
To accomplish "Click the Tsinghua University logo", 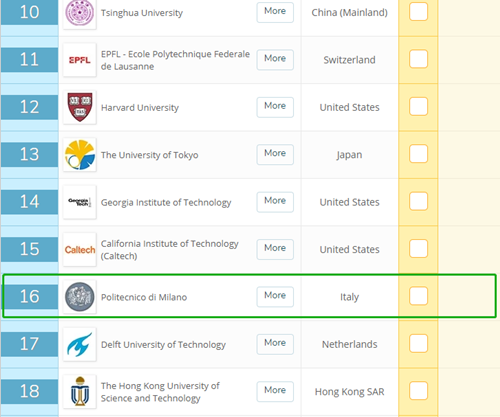I will tap(80, 13).
